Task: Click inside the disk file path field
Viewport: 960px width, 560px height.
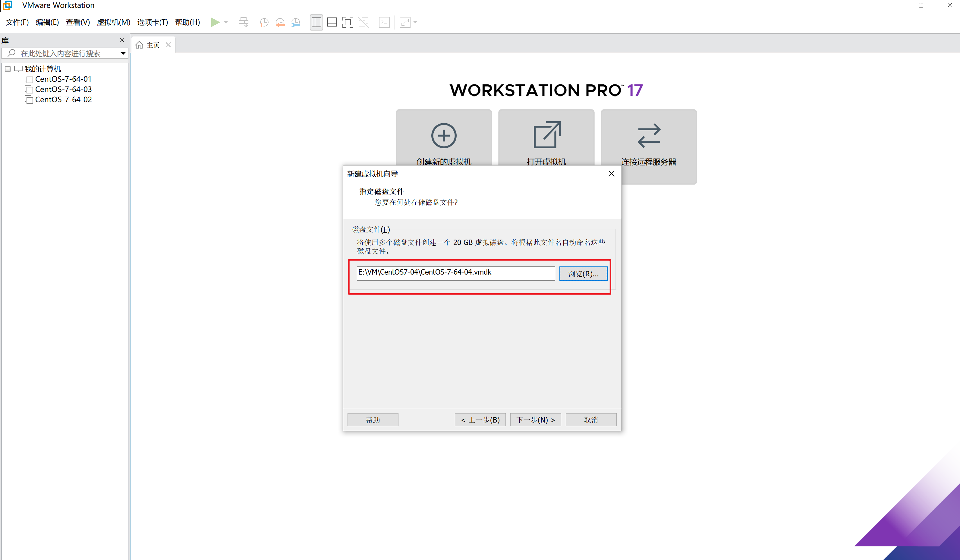Action: click(x=455, y=273)
